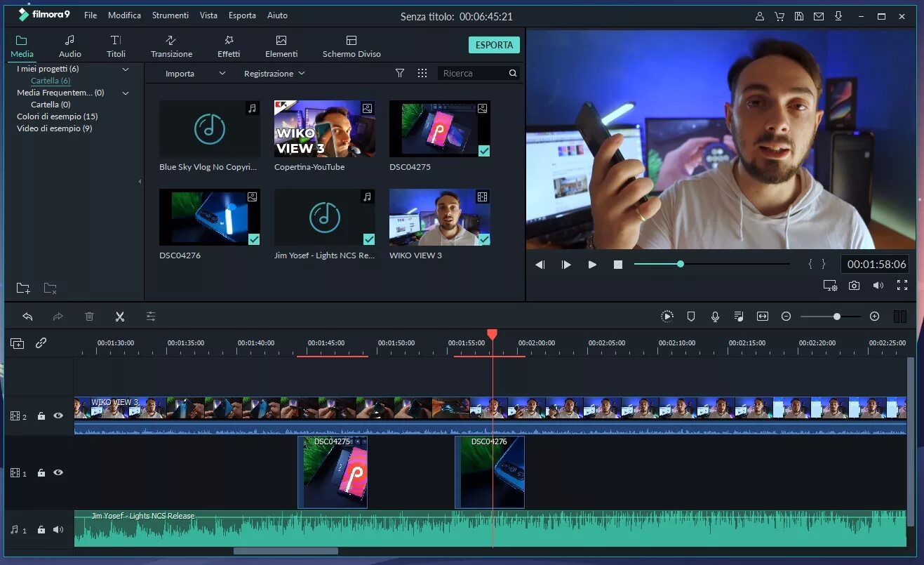Click the trash delete icon

coord(89,317)
